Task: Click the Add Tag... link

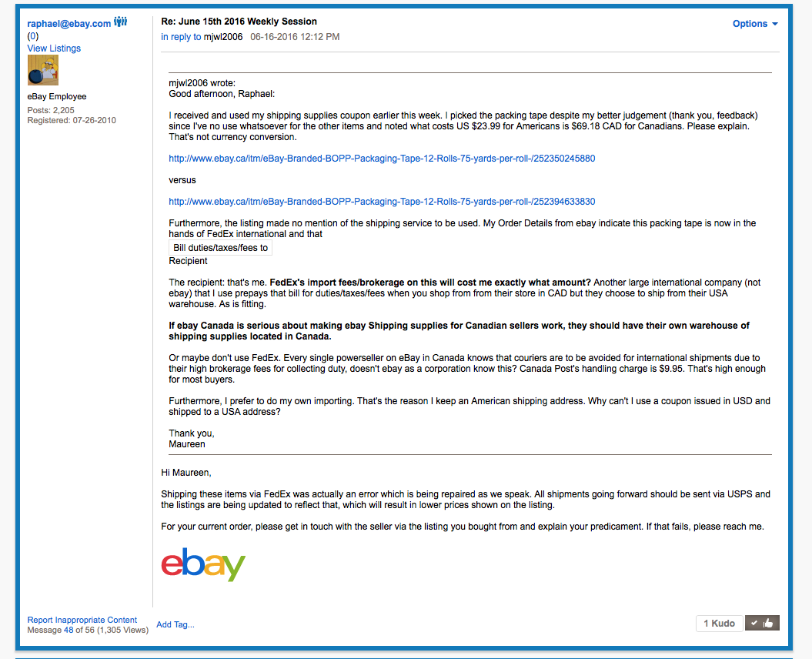Action: (175, 624)
